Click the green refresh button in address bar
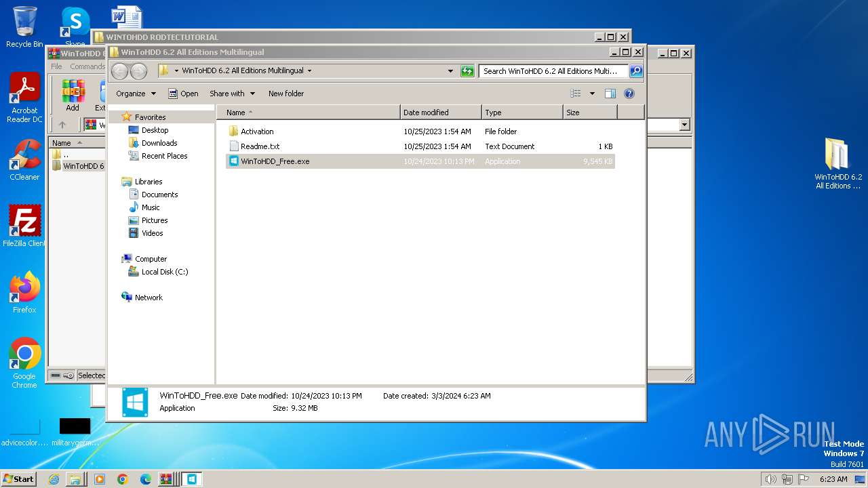Viewport: 868px width, 488px height. point(467,70)
